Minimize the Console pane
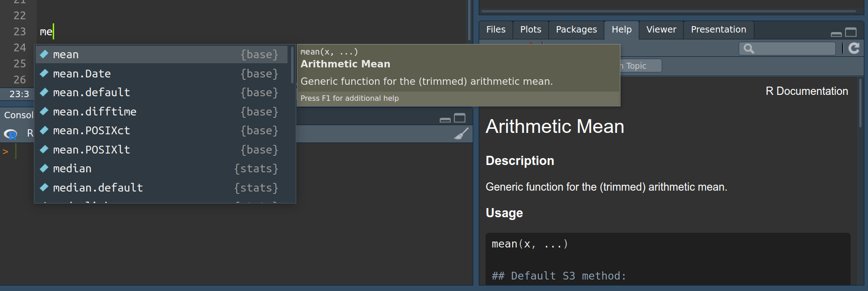The image size is (868, 291). click(x=445, y=120)
